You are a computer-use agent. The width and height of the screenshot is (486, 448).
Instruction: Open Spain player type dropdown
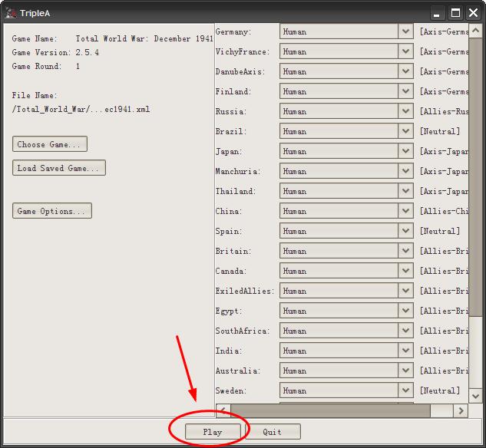[x=346, y=231]
